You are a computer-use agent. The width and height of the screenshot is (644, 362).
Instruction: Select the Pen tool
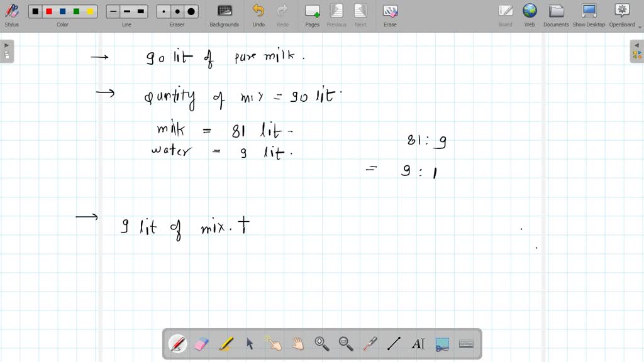coord(178,343)
